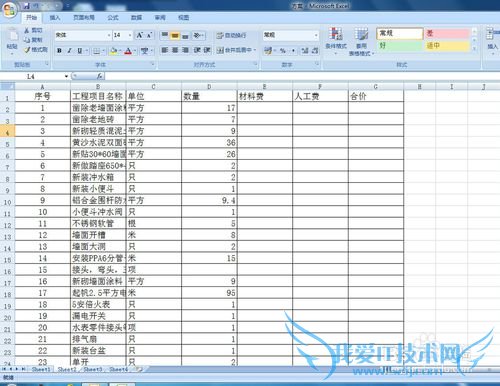Expand the Paste options arrow below 粘贴
500x386 pixels.
tap(12, 54)
